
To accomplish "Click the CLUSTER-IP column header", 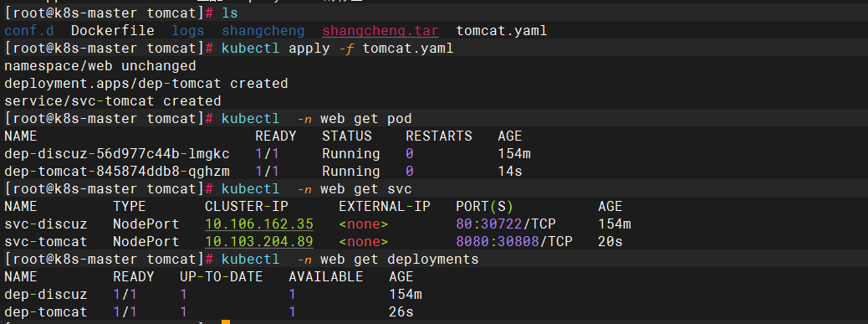I will pyautogui.click(x=247, y=207).
